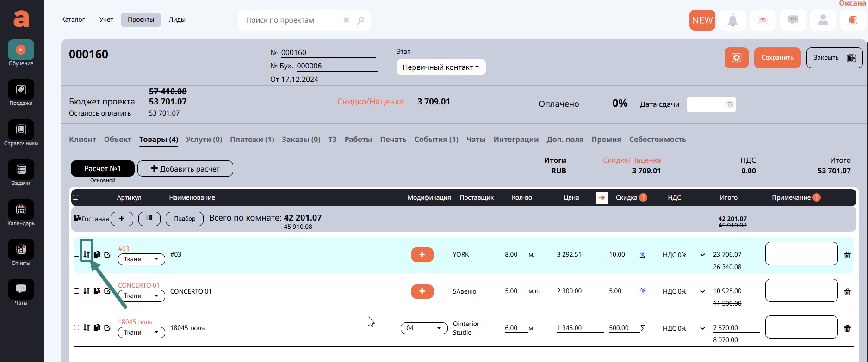The image size is (868, 362).
Task: Click the edit icon in 18045 тюль row
Action: click(x=108, y=327)
